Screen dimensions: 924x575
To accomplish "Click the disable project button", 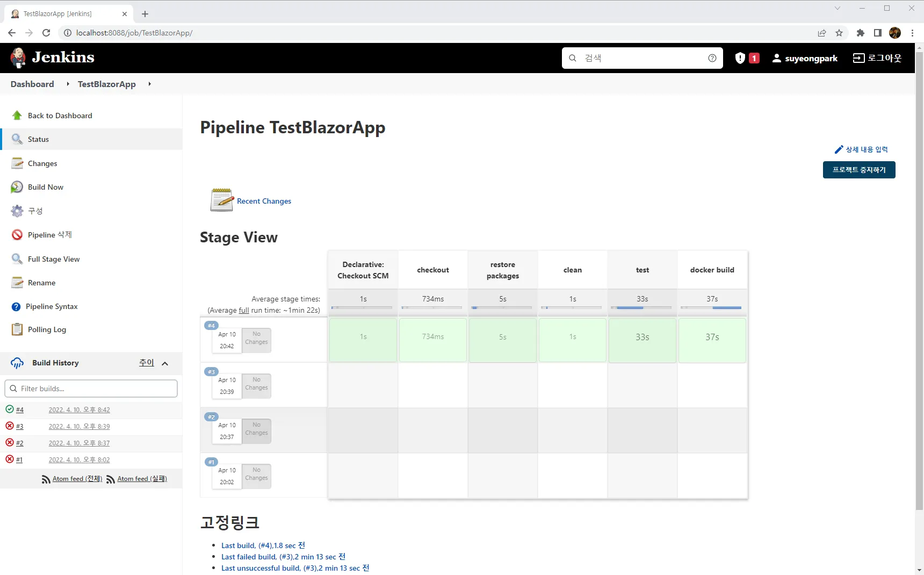I will [858, 170].
